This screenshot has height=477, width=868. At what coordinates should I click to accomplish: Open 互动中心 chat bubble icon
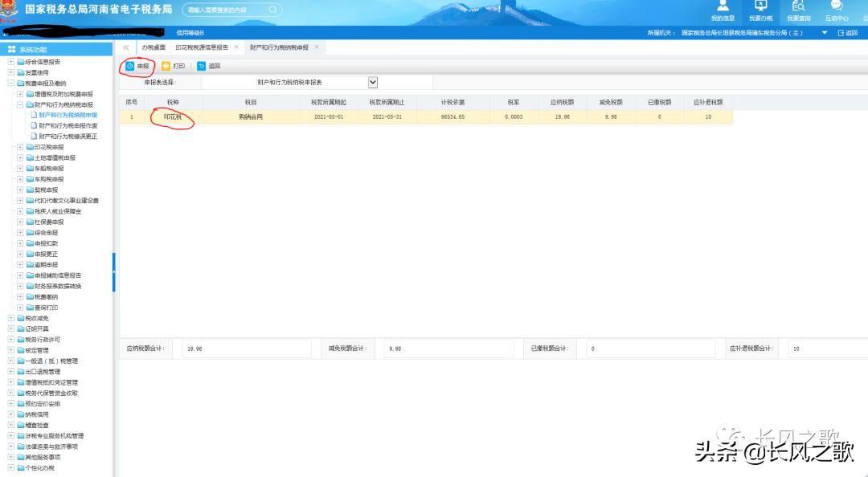coord(837,6)
